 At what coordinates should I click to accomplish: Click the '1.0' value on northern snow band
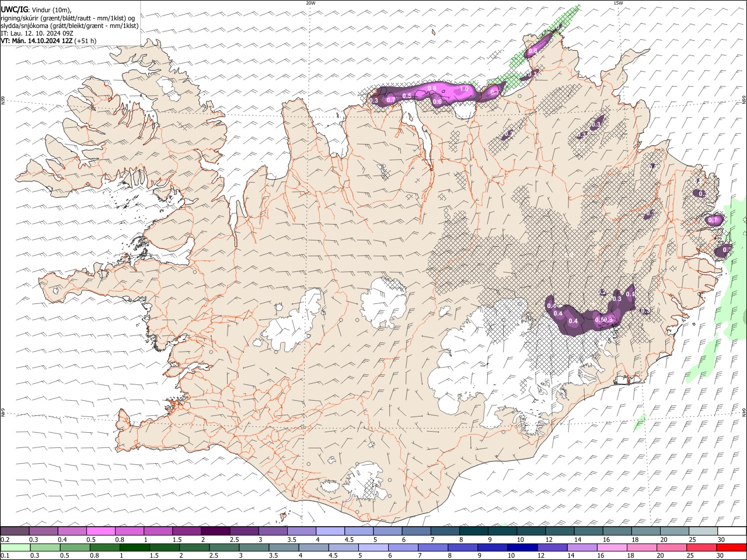tap(465, 89)
